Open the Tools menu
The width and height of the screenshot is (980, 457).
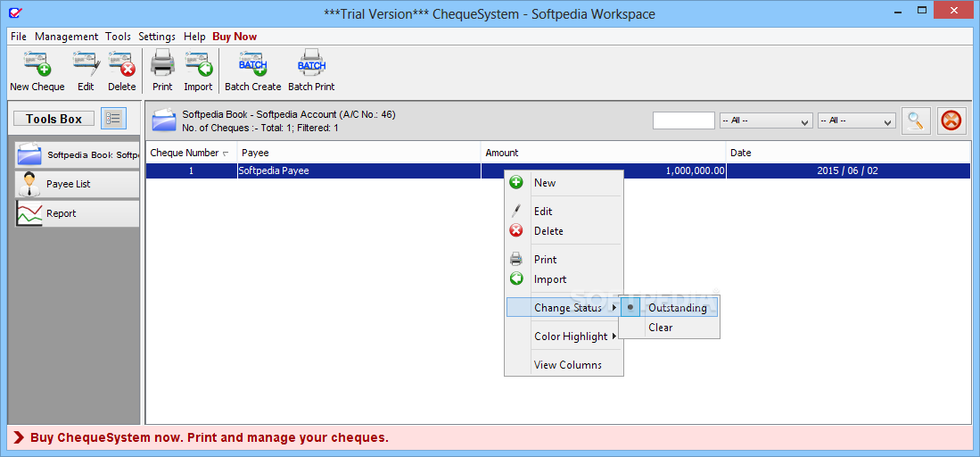(118, 37)
